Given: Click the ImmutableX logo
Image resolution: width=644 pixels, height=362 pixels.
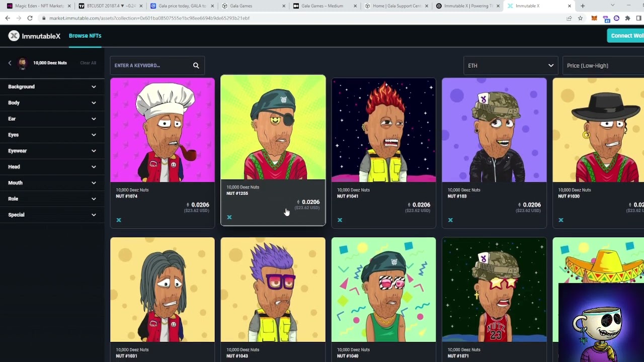Looking at the screenshot, I should pos(34,36).
